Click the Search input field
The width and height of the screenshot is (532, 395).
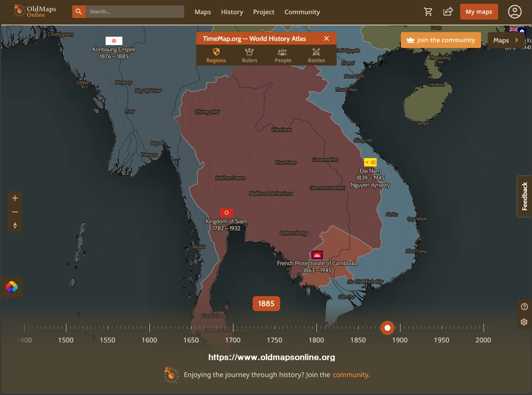(x=135, y=12)
